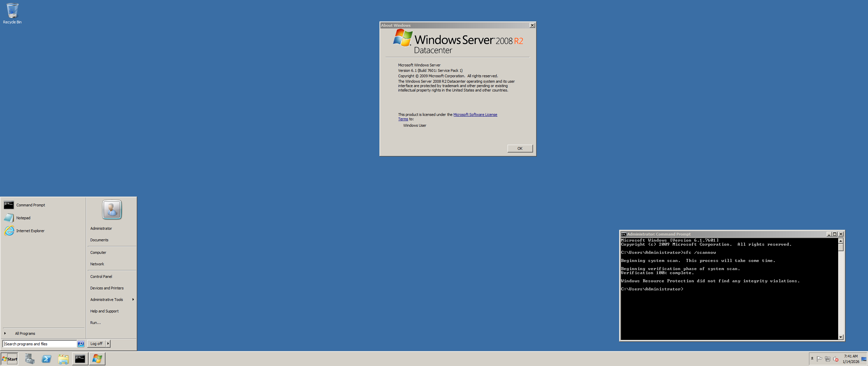Click the Administrator user account picture

pos(112,209)
